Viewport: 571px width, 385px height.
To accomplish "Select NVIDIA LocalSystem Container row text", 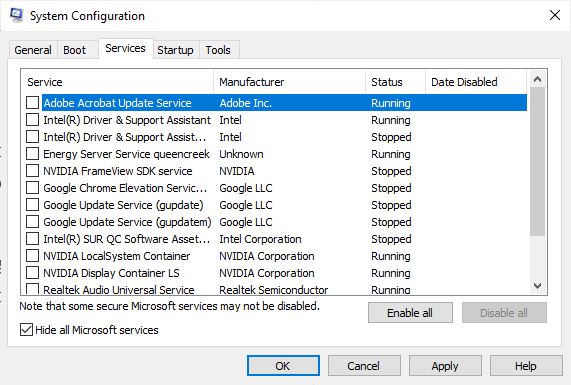I will click(x=117, y=256).
